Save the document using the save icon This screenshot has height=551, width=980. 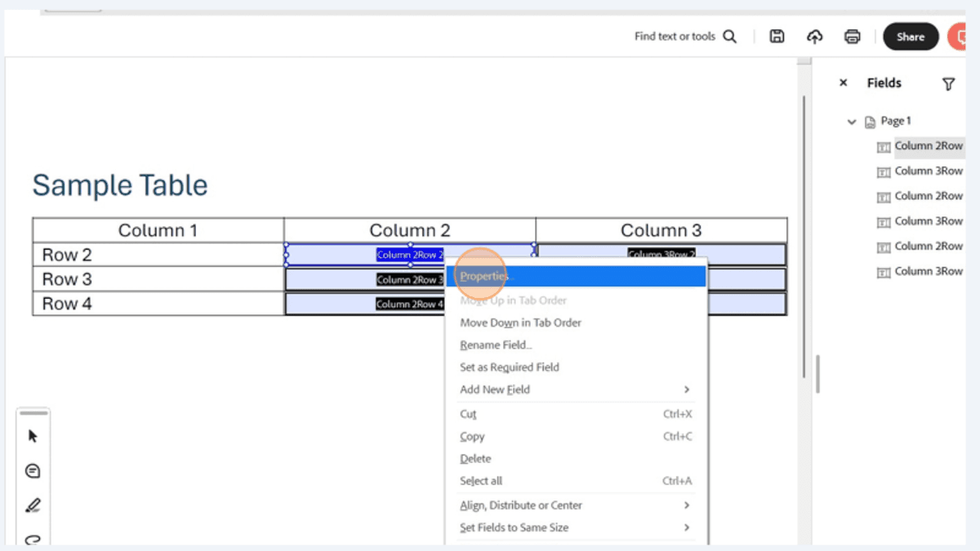[x=777, y=36]
